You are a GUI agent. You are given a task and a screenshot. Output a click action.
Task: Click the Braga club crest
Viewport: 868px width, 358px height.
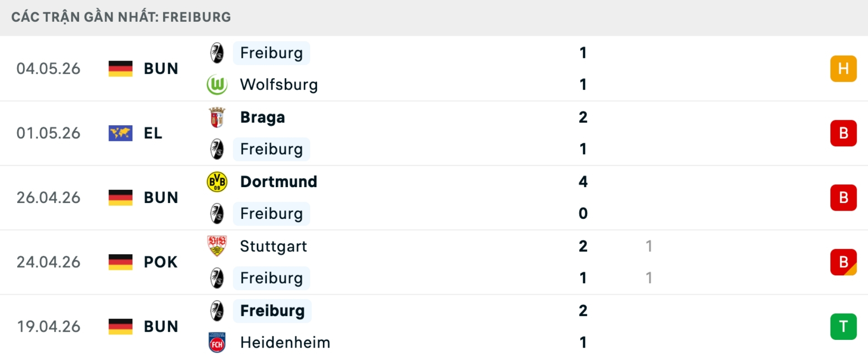click(x=217, y=118)
